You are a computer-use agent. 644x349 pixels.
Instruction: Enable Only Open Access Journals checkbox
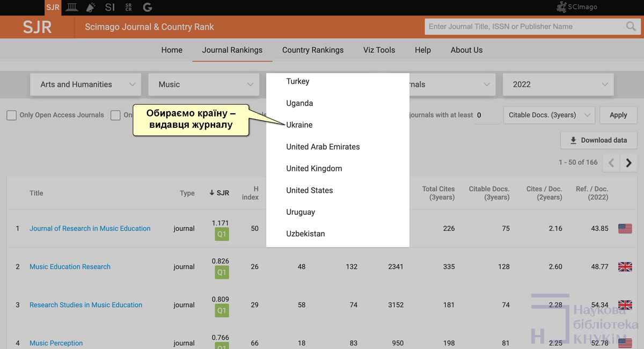11,115
